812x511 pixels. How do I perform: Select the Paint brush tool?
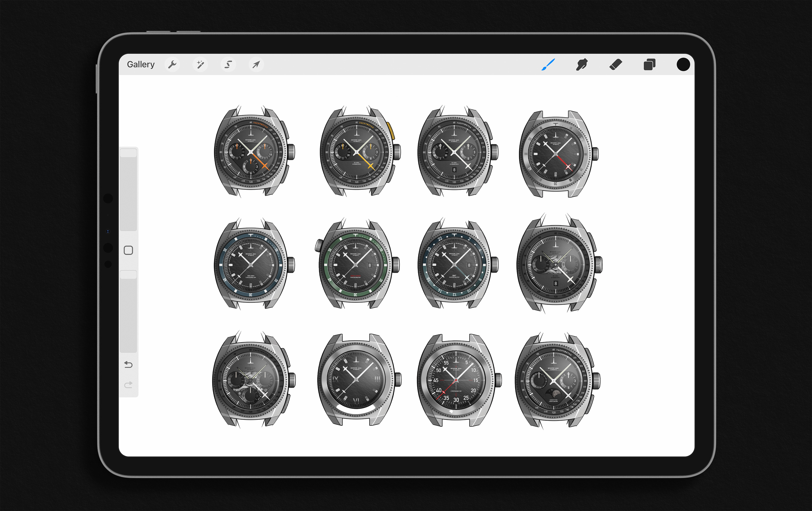coord(548,64)
